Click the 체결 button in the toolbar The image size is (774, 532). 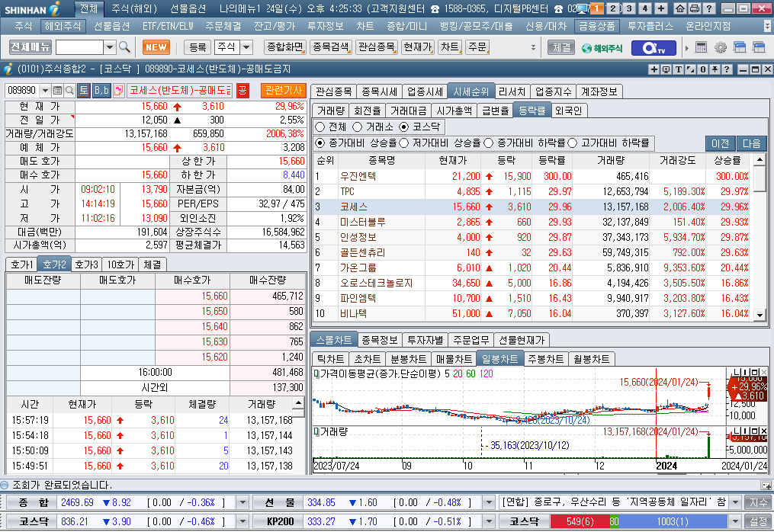point(562,47)
